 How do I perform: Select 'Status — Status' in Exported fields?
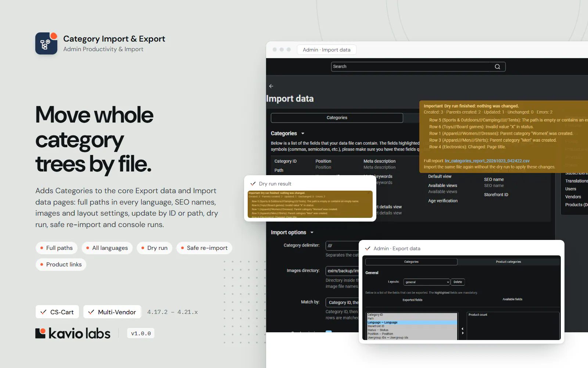pos(412,330)
